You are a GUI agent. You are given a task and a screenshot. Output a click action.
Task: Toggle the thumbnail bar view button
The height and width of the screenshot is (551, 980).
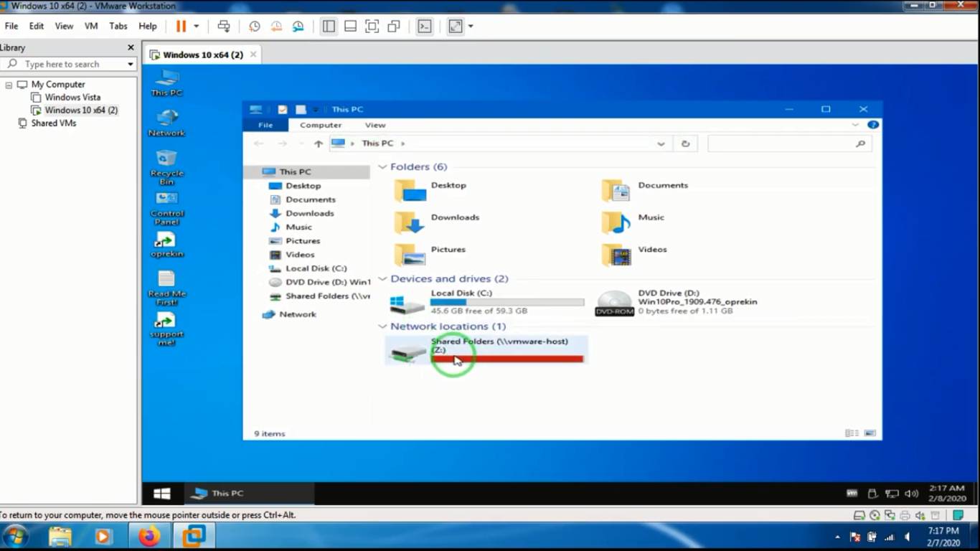coord(350,27)
